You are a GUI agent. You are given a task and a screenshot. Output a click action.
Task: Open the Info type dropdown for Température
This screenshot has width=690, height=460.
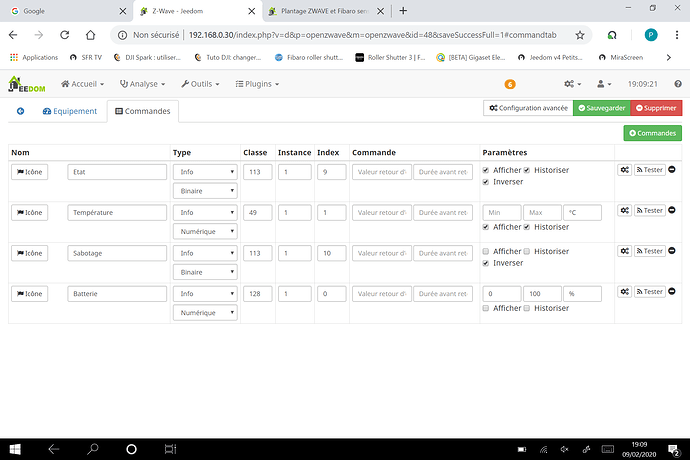[204, 212]
